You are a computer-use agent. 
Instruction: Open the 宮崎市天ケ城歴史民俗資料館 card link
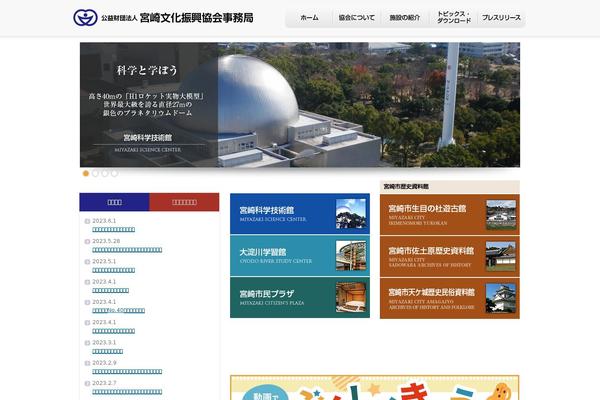(x=450, y=298)
